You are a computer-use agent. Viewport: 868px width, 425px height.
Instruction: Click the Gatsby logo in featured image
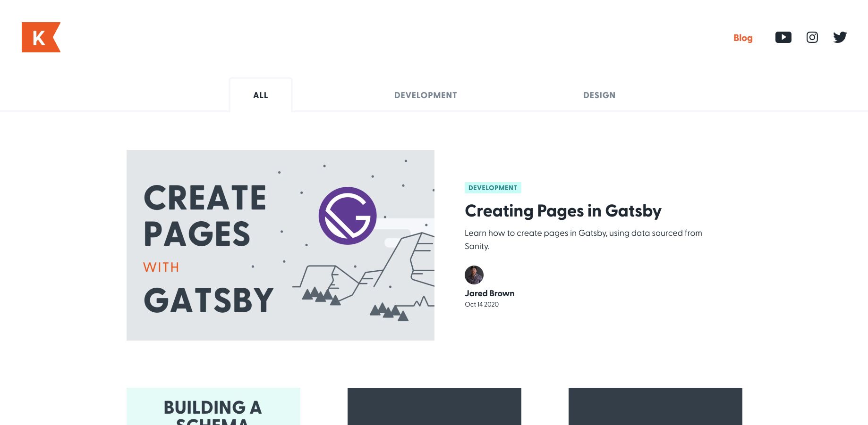tap(348, 216)
